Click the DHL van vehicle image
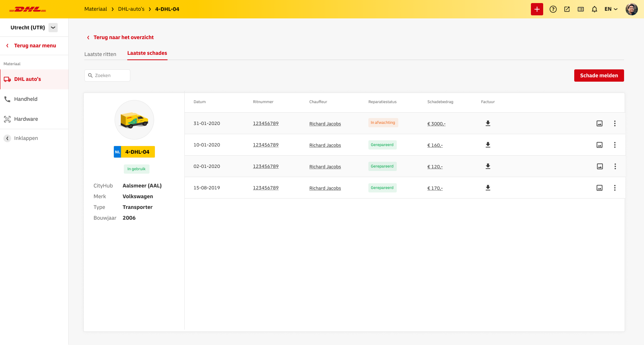This screenshot has height=345, width=644. pos(135,120)
